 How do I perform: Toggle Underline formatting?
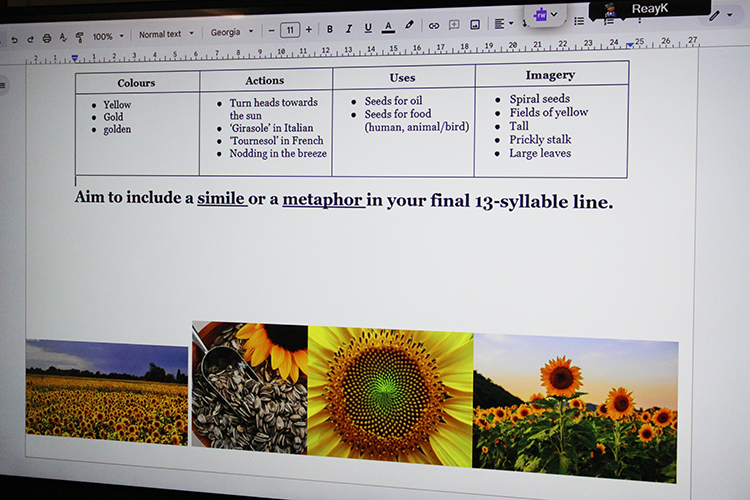pos(368,28)
